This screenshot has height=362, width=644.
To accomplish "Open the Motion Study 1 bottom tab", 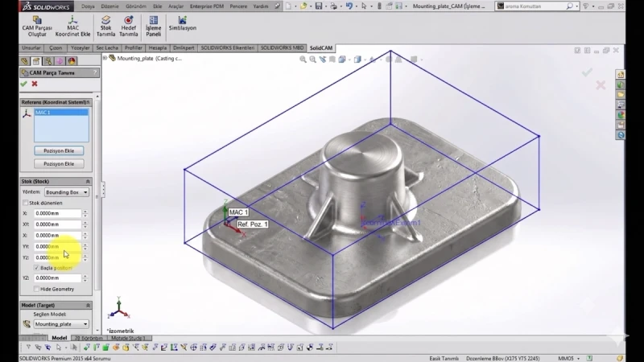I will [128, 338].
